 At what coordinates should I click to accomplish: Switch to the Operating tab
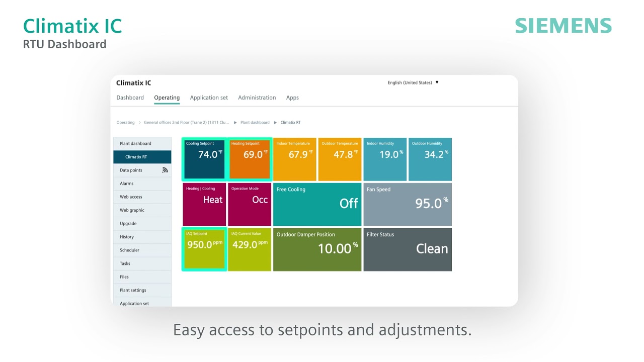(167, 98)
